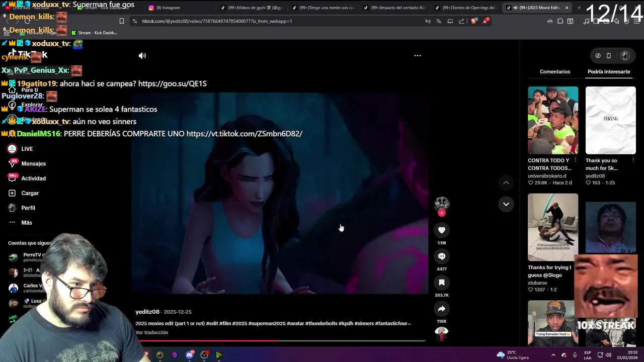The image size is (644, 362).
Task: Switch to Videos de gyshi tab
Action: click(252, 8)
